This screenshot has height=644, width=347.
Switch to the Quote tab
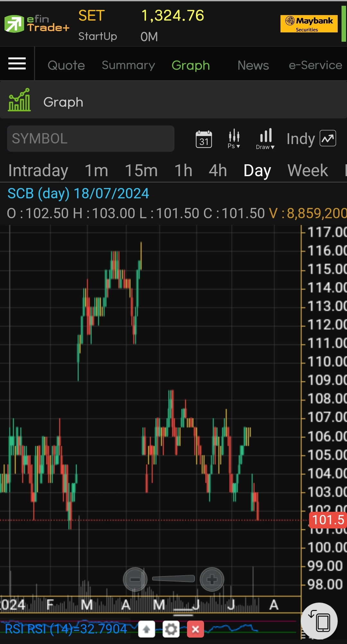[66, 65]
